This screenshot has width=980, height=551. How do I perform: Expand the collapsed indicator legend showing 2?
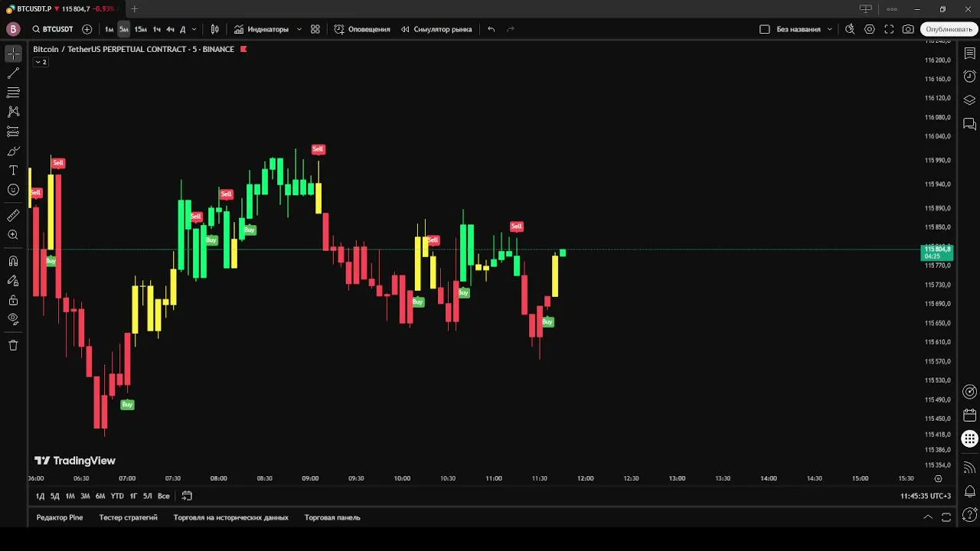pos(41,62)
